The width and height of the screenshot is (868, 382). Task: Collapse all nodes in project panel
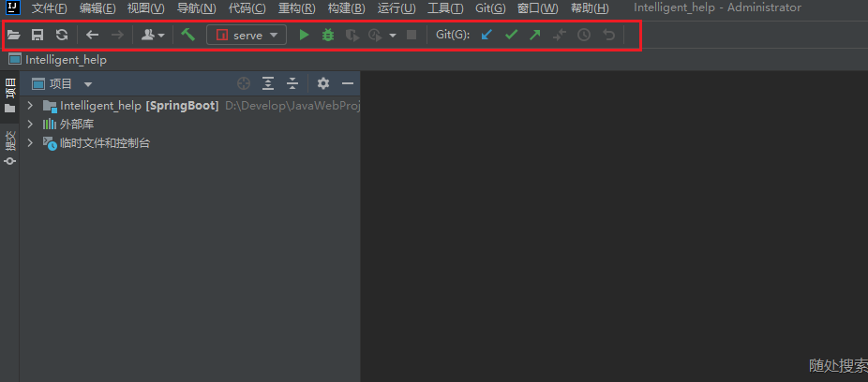292,83
